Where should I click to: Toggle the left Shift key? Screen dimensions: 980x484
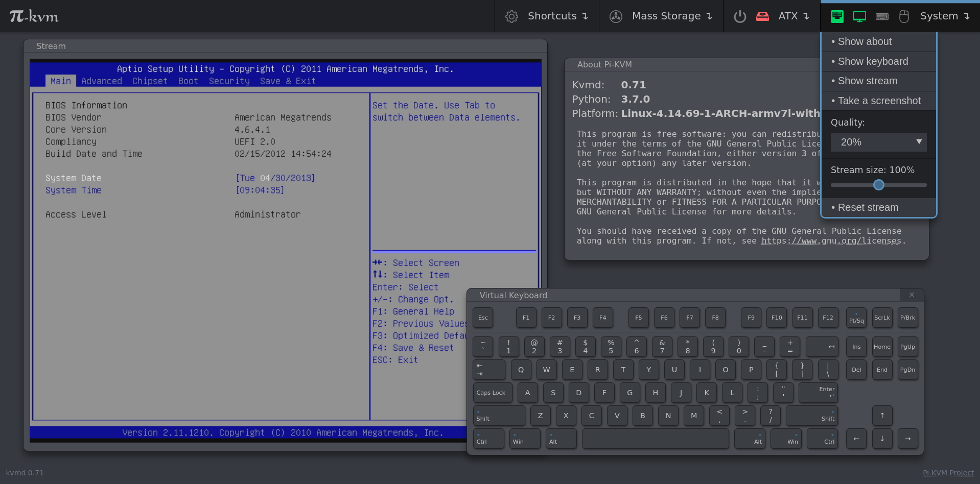tap(499, 416)
